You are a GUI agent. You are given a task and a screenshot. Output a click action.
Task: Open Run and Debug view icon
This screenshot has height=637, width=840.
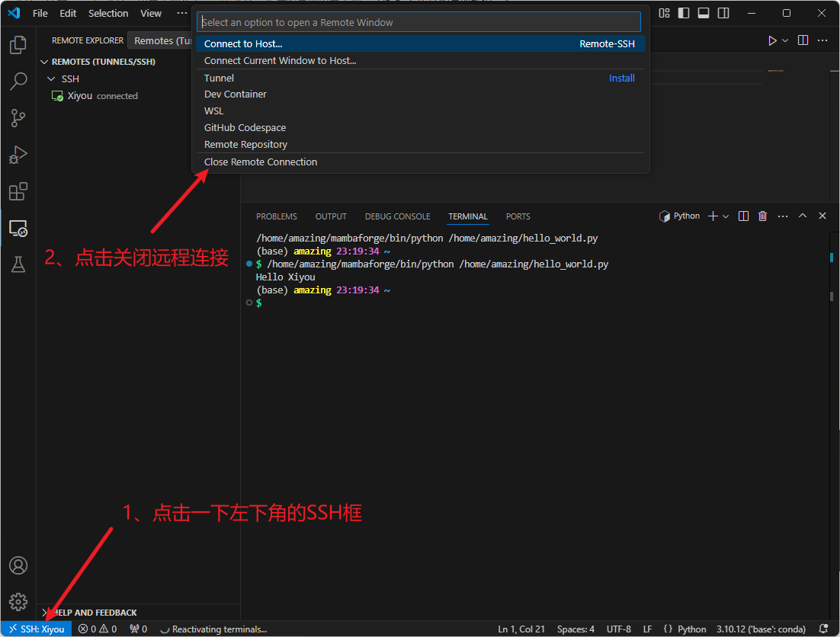click(18, 155)
